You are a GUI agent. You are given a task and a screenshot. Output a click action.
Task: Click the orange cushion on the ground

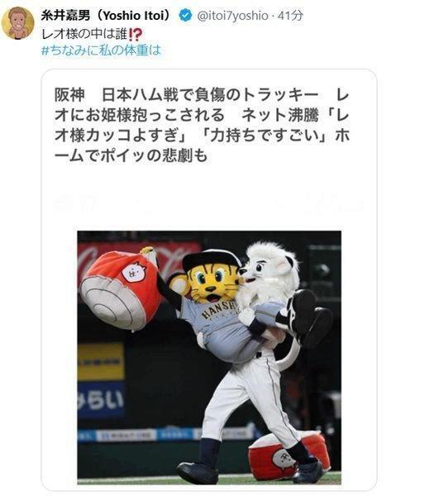288,454
